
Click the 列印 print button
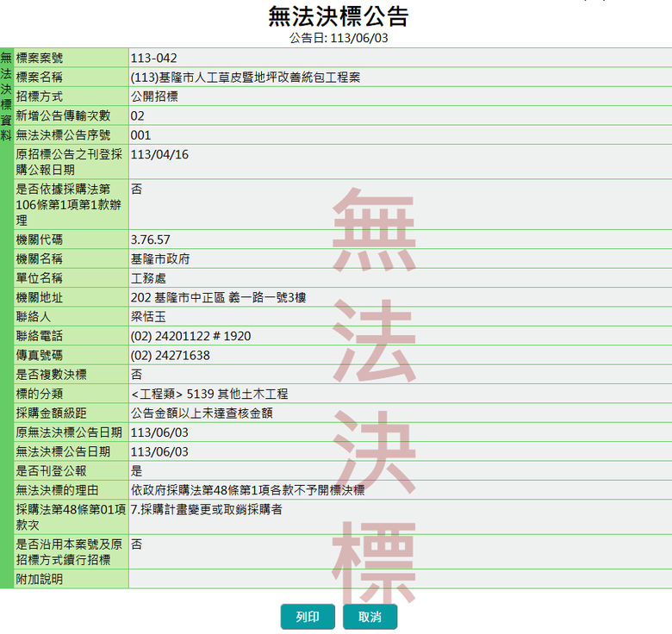pos(308,617)
